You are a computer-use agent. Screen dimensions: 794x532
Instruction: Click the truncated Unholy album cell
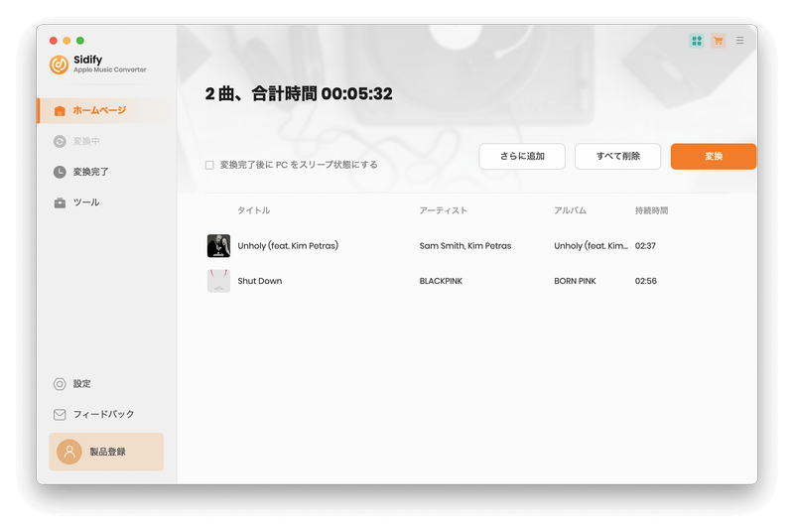pos(591,245)
